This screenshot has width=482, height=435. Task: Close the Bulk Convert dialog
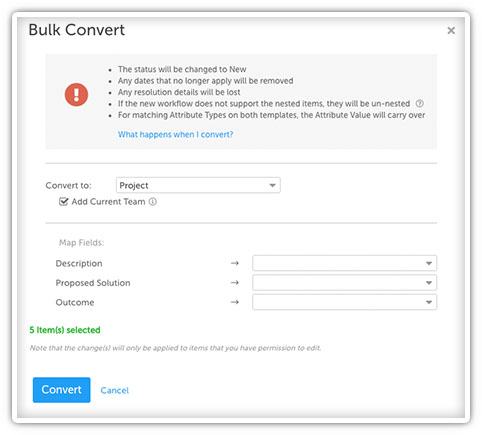(451, 30)
